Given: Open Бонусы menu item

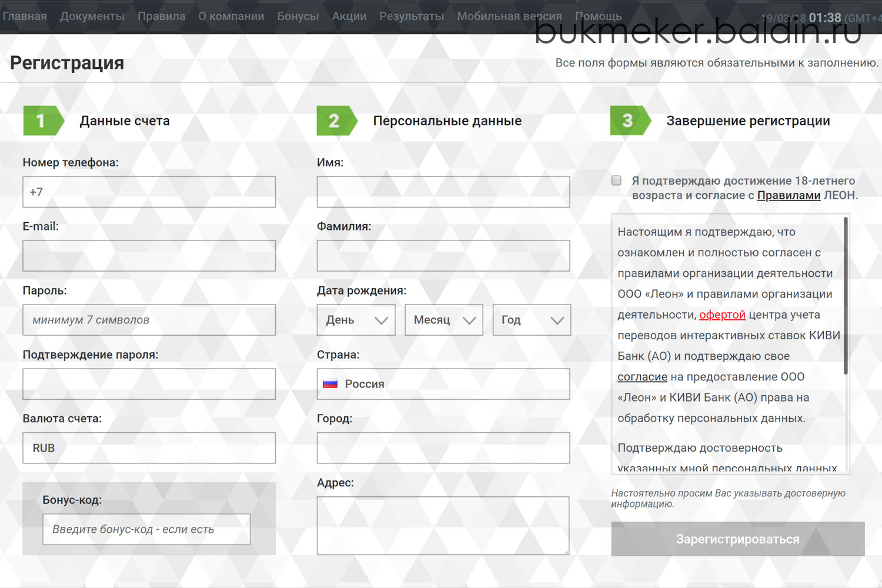Looking at the screenshot, I should coord(298,16).
